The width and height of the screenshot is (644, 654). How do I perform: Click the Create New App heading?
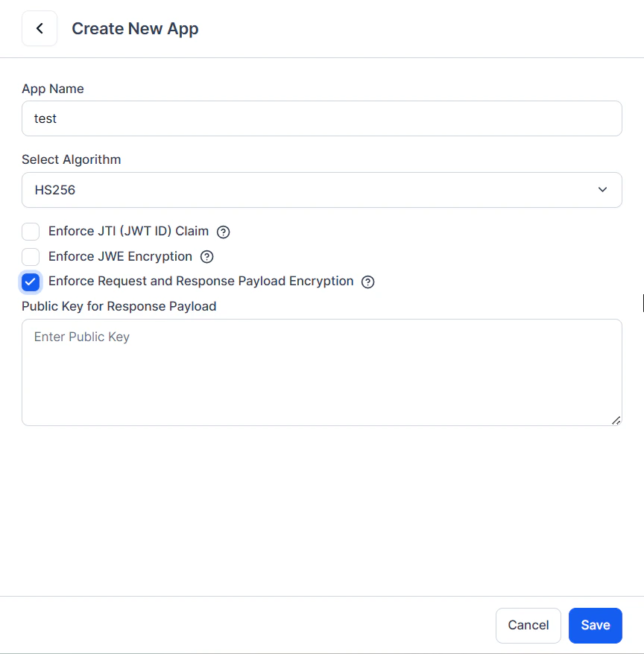[135, 28]
